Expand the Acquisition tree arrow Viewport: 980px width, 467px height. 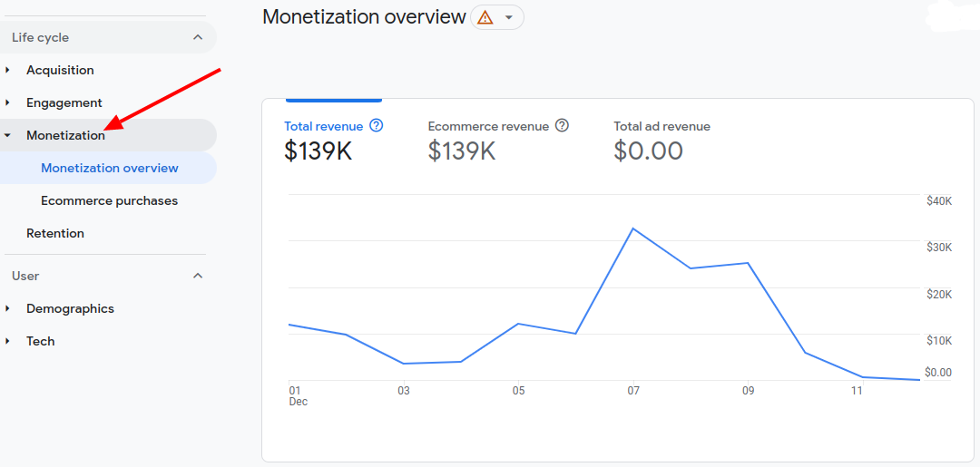(8, 70)
